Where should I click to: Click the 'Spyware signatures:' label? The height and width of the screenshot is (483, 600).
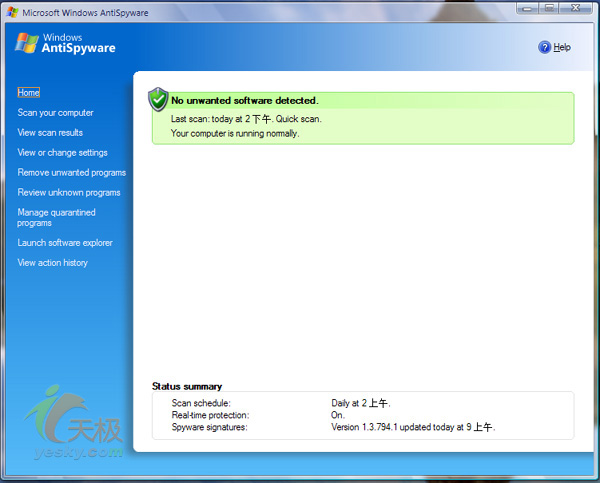[210, 427]
